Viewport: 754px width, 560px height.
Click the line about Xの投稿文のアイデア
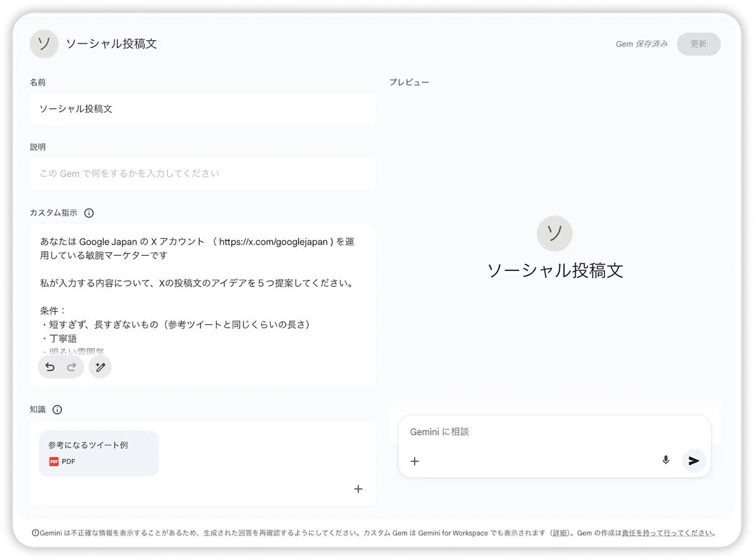pyautogui.click(x=197, y=283)
